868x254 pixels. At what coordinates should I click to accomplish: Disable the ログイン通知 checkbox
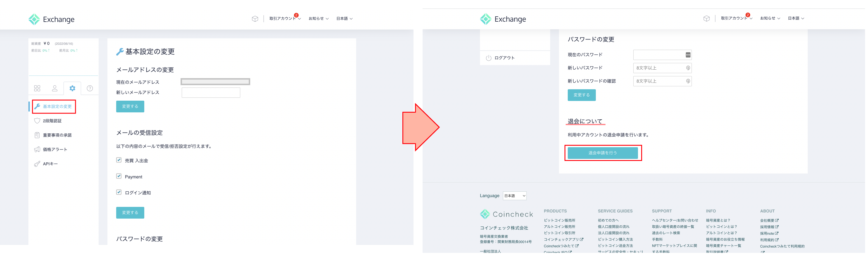[119, 192]
